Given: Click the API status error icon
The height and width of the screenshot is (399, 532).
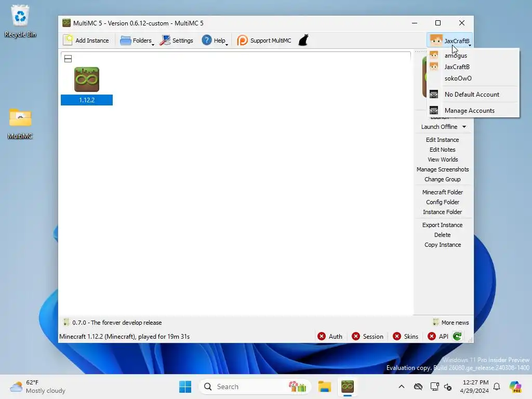Looking at the screenshot, I should coord(432,336).
